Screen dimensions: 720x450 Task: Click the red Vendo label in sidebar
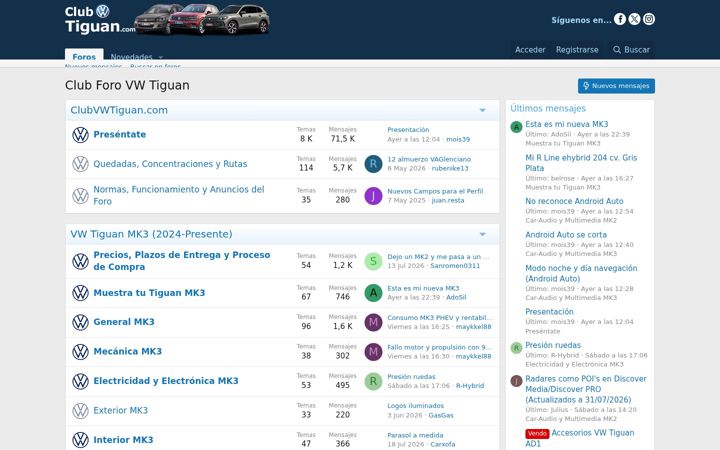point(537,433)
